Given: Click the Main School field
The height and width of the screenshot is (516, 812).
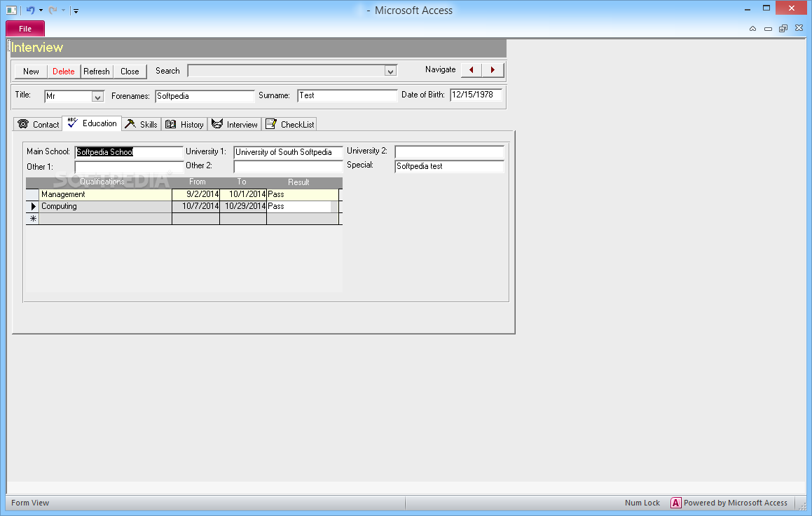Looking at the screenshot, I should point(129,152).
